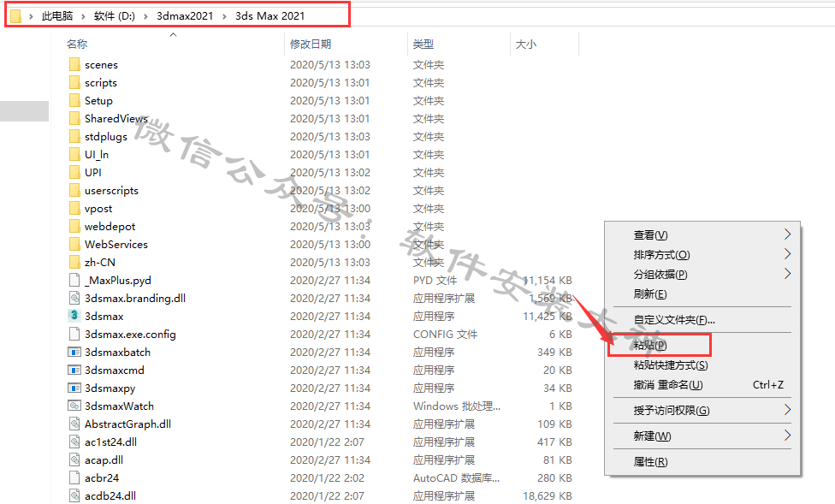The height and width of the screenshot is (504, 835).
Task: Navigate to 此电脑 in the breadcrumb
Action: [x=57, y=16]
